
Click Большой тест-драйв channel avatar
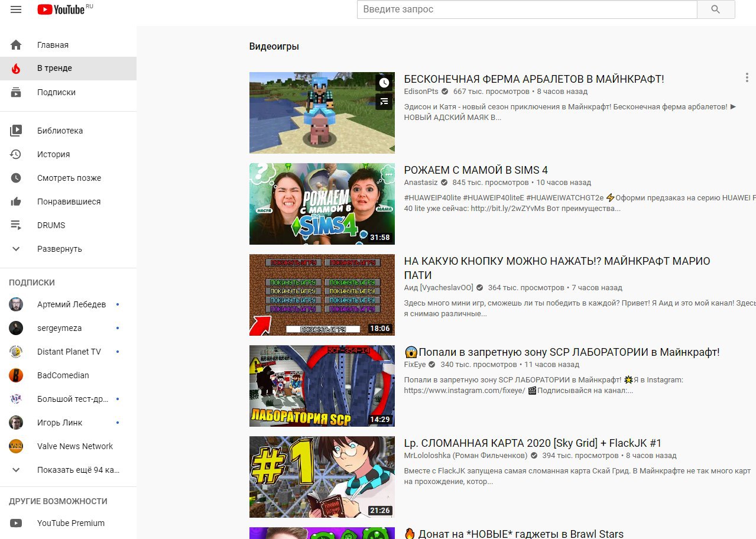[16, 399]
